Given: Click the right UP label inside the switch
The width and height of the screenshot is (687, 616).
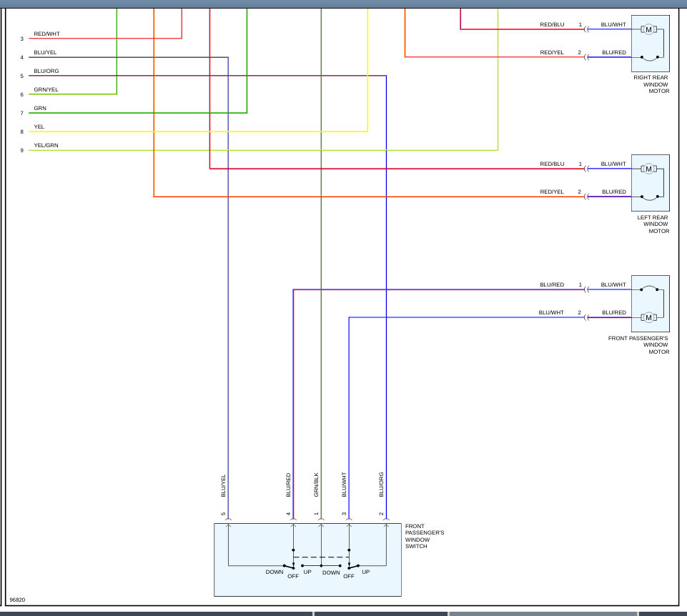Looking at the screenshot, I should (x=366, y=572).
